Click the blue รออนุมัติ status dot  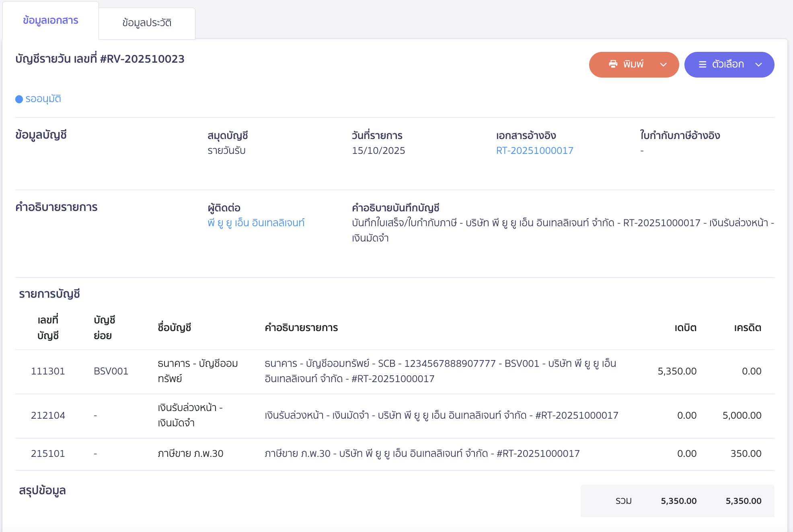[x=19, y=99]
